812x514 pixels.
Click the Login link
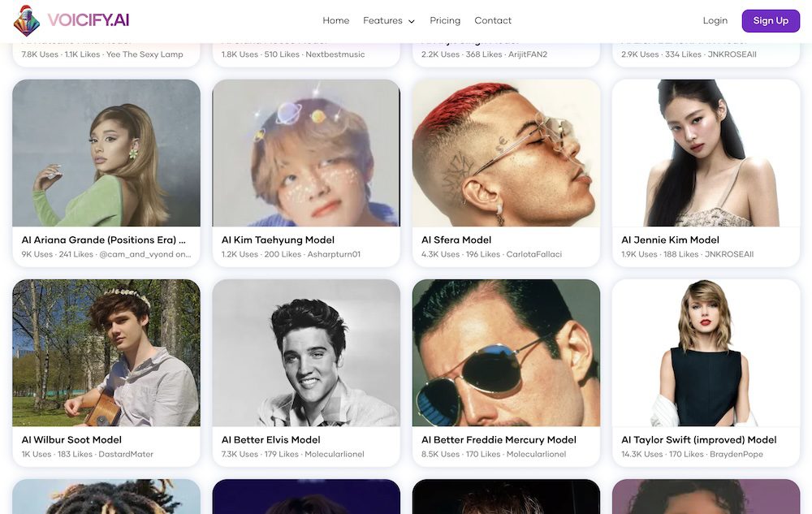click(715, 20)
